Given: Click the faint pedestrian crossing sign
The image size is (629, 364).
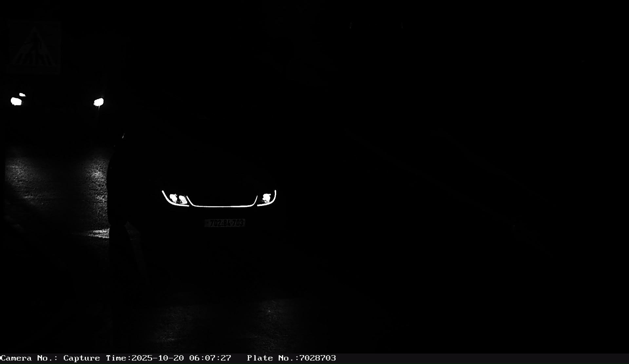Looking at the screenshot, I should pos(34,48).
